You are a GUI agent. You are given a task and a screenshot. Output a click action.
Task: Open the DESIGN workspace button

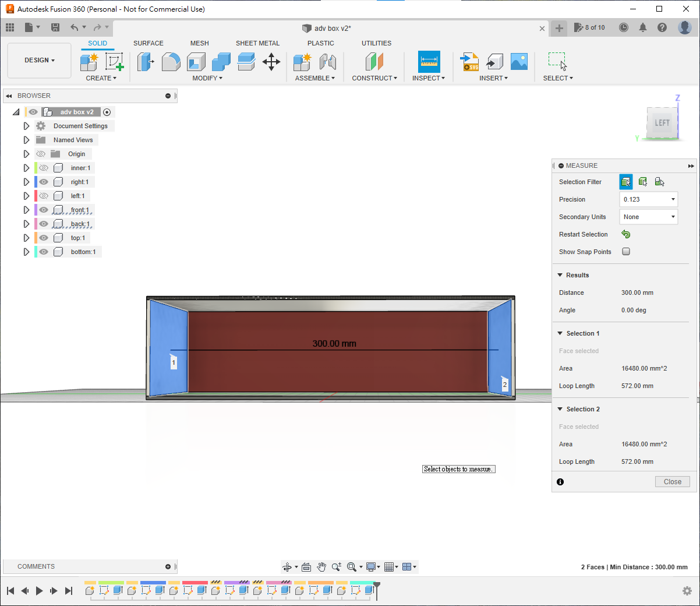[x=40, y=61]
